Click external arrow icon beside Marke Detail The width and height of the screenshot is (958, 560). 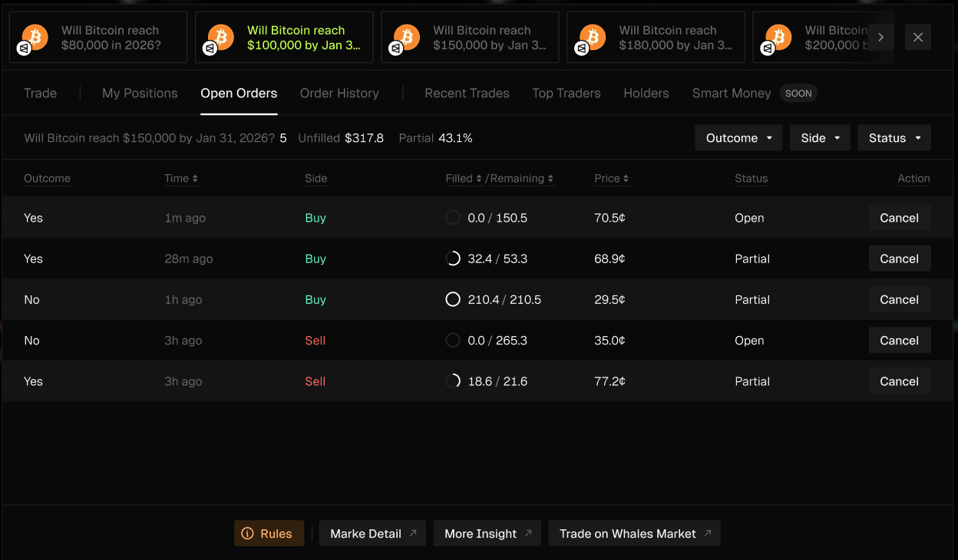(x=413, y=533)
